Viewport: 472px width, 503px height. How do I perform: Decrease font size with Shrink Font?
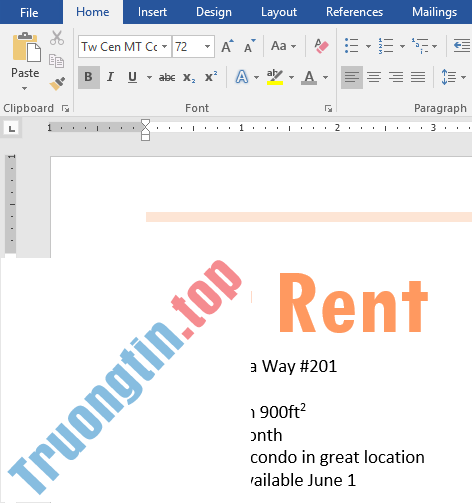(x=249, y=46)
